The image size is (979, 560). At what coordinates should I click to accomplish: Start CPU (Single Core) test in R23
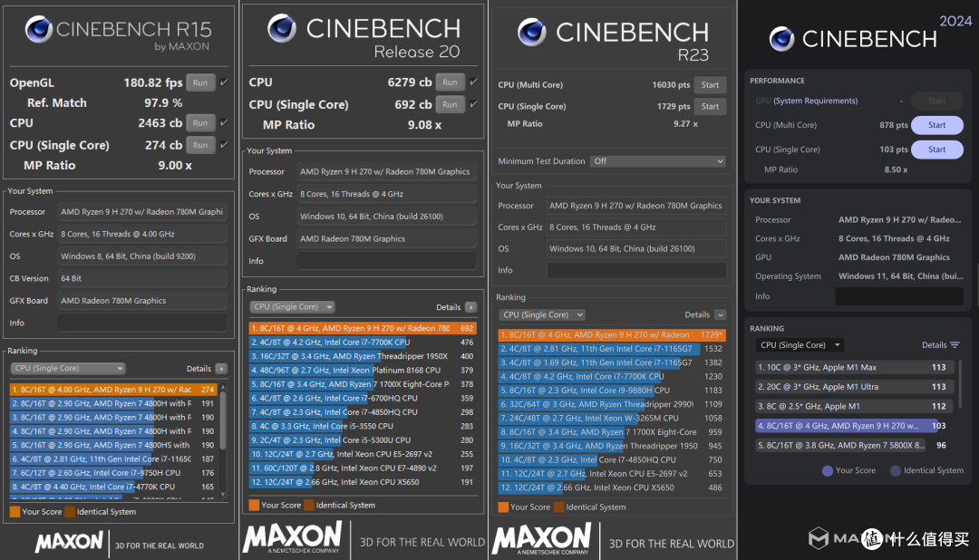pyautogui.click(x=710, y=106)
